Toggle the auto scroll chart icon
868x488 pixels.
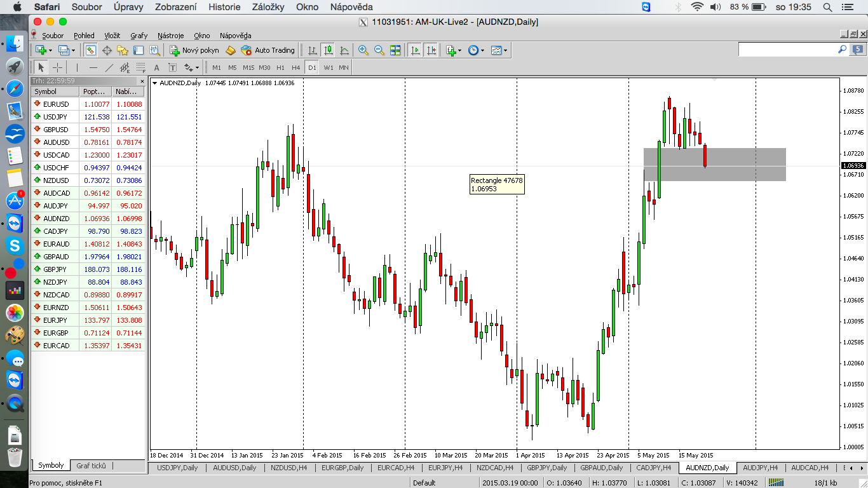(415, 50)
